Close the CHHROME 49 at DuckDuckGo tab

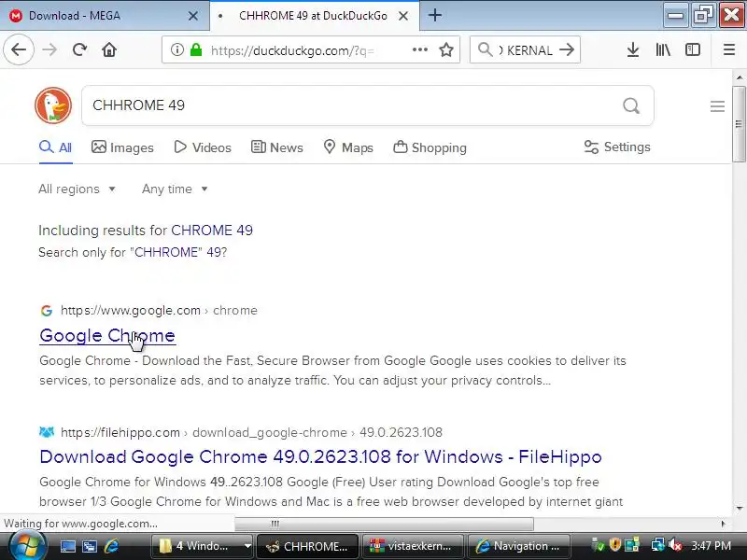403,16
